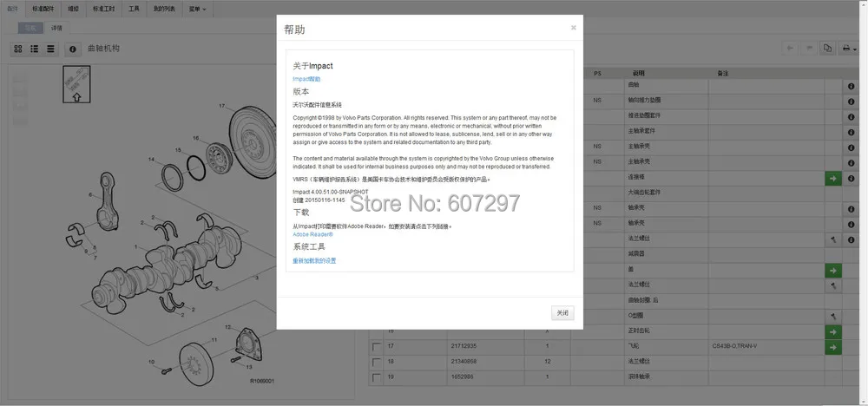Select part number 21340868 cell
This screenshot has width=868, height=406.
click(x=485, y=363)
